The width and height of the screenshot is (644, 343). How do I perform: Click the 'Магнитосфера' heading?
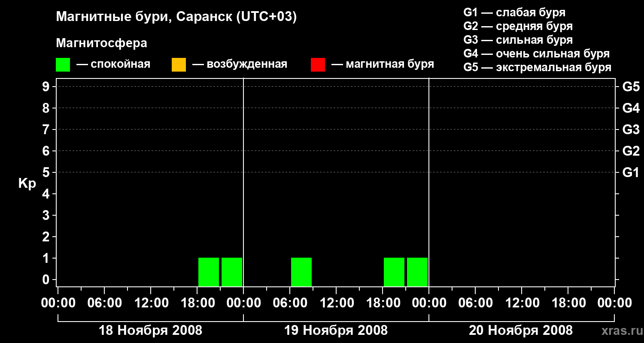[102, 43]
